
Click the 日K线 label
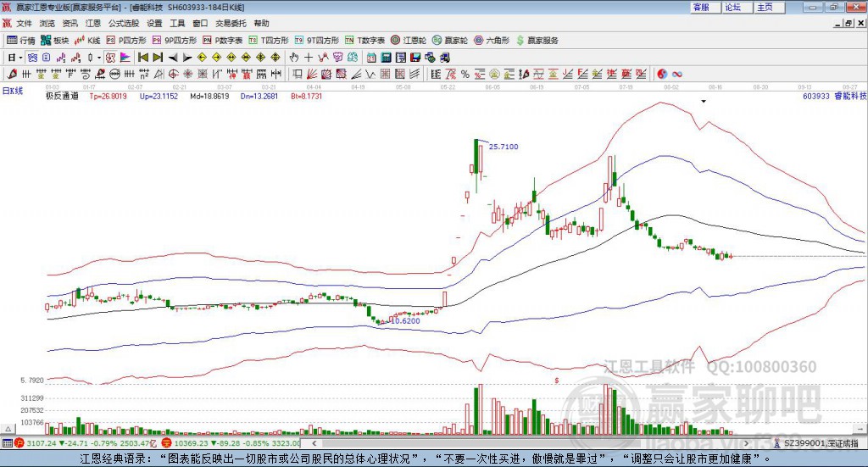[x=13, y=91]
